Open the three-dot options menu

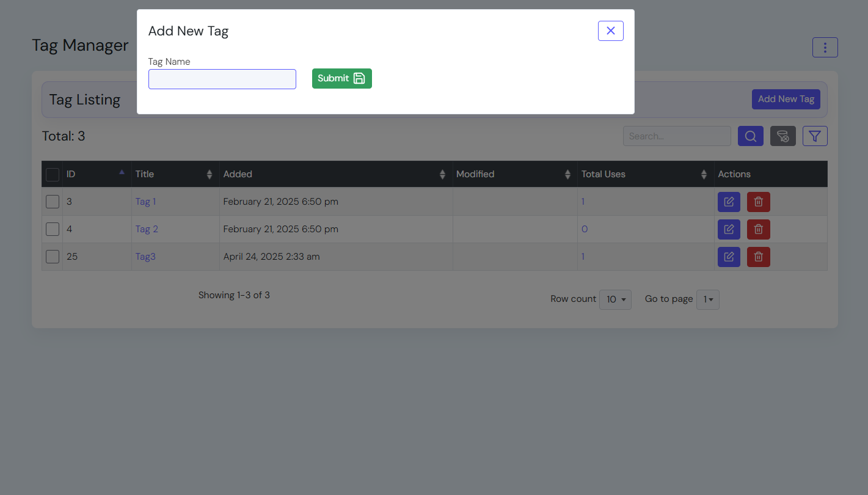pyautogui.click(x=825, y=48)
